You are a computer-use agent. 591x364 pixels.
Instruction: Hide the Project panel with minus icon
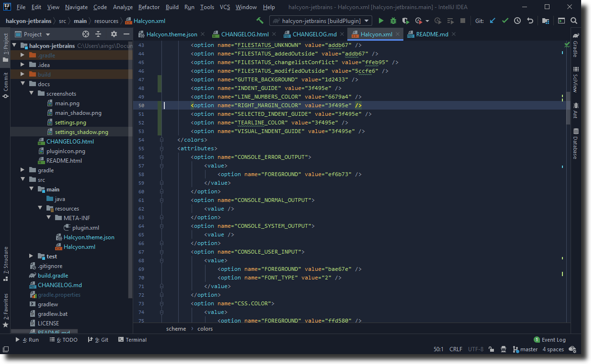tap(126, 34)
